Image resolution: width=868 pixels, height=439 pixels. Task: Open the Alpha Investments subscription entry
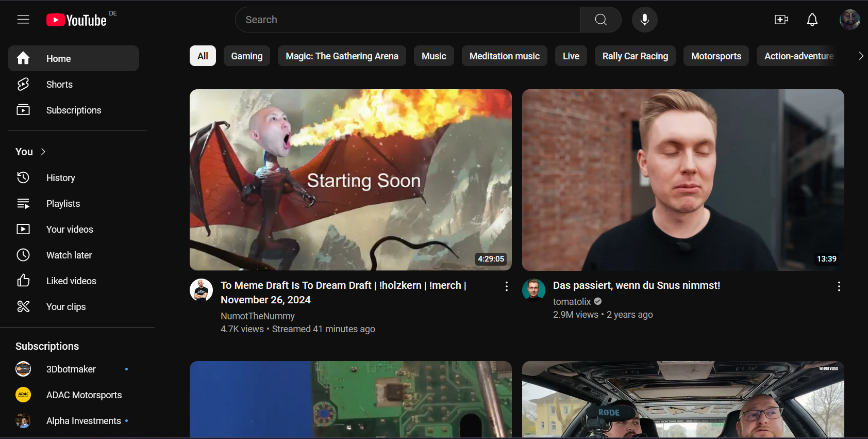pos(73,420)
